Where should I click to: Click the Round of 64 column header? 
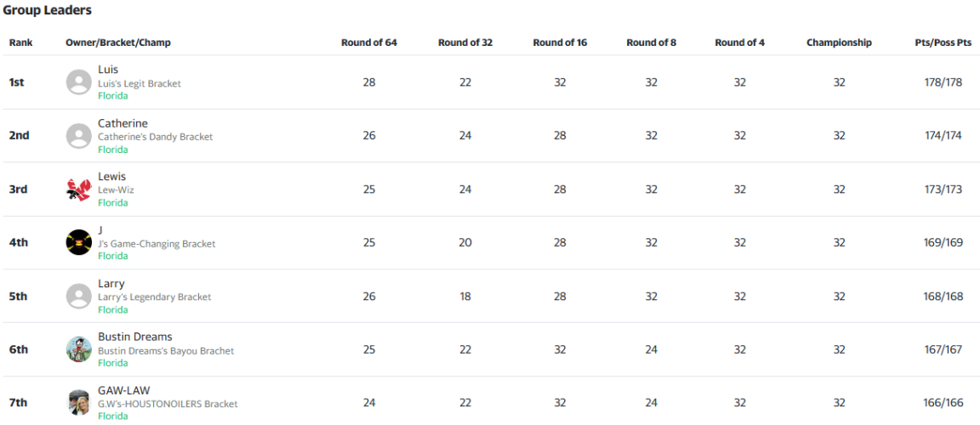tap(368, 42)
